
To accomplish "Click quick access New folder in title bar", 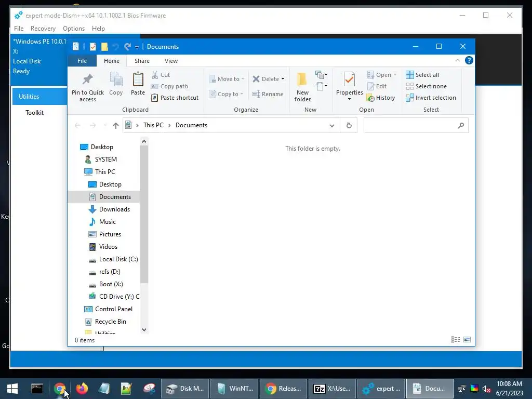I will click(x=104, y=46).
